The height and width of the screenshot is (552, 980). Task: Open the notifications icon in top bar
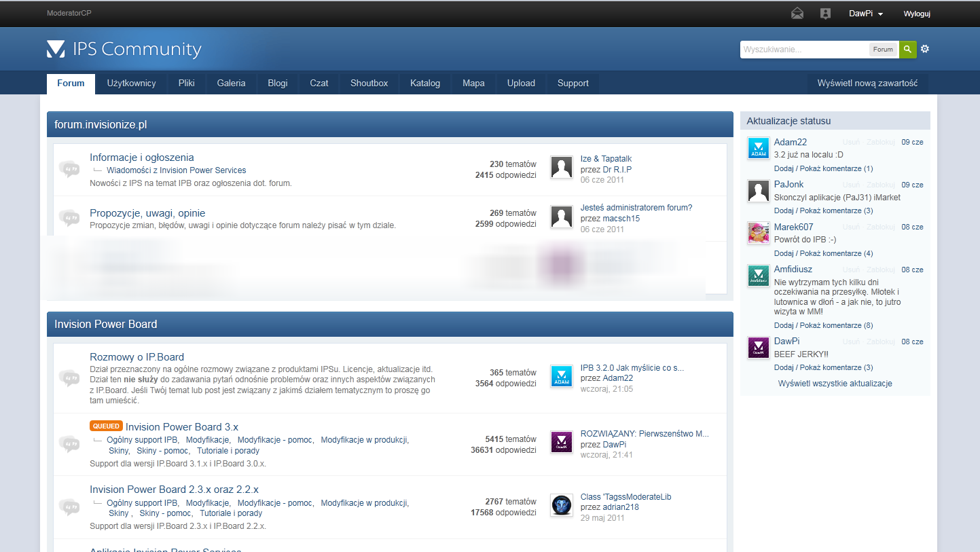825,14
